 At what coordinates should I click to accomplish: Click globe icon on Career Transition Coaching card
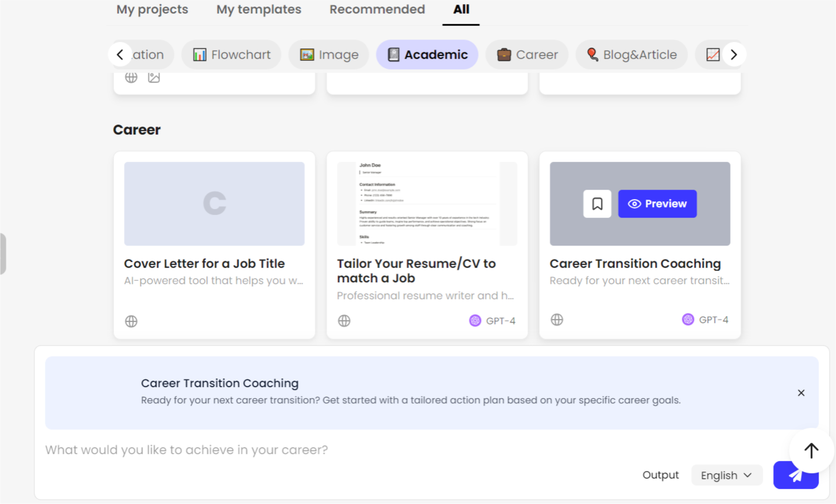[x=557, y=320]
